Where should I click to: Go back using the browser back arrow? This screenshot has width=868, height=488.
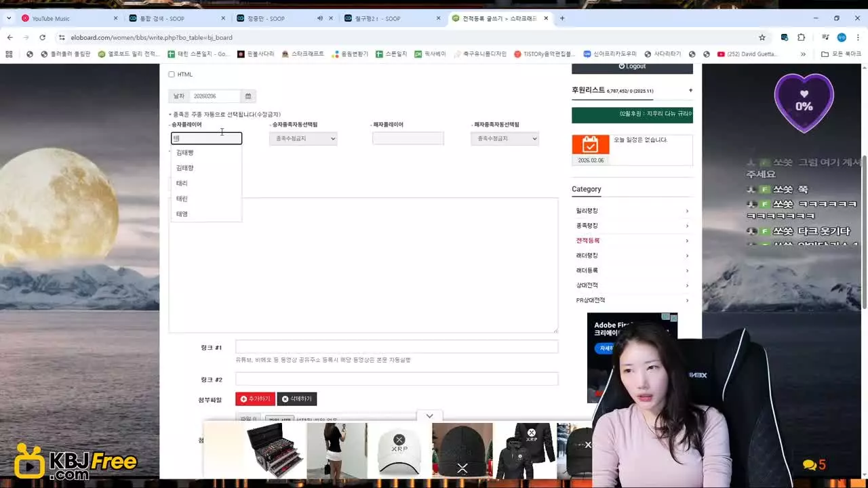point(9,37)
